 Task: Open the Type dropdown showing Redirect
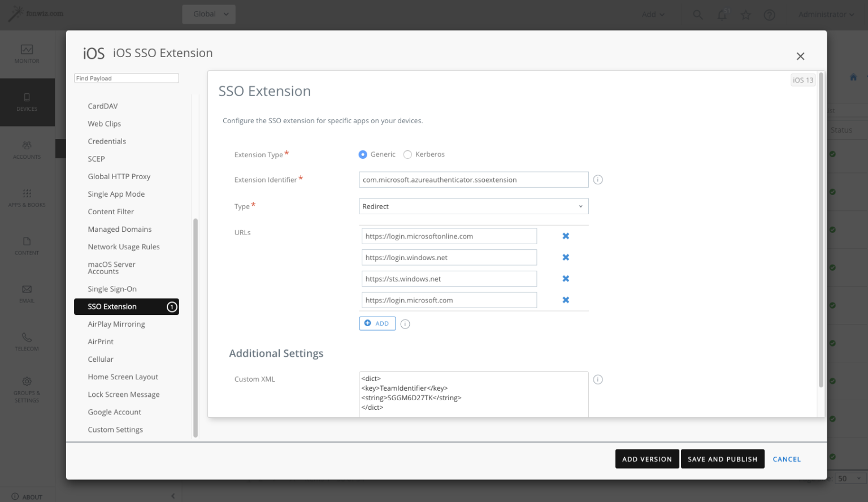pyautogui.click(x=474, y=206)
